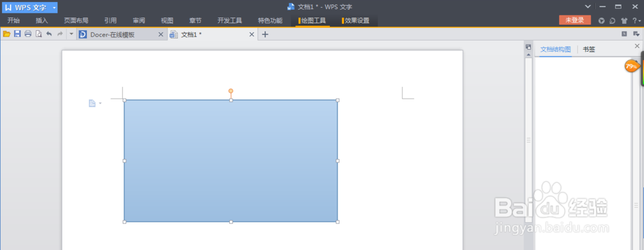The image size is (644, 250).
Task: Click the circular refresh-style icon in title area
Action: point(612,21)
